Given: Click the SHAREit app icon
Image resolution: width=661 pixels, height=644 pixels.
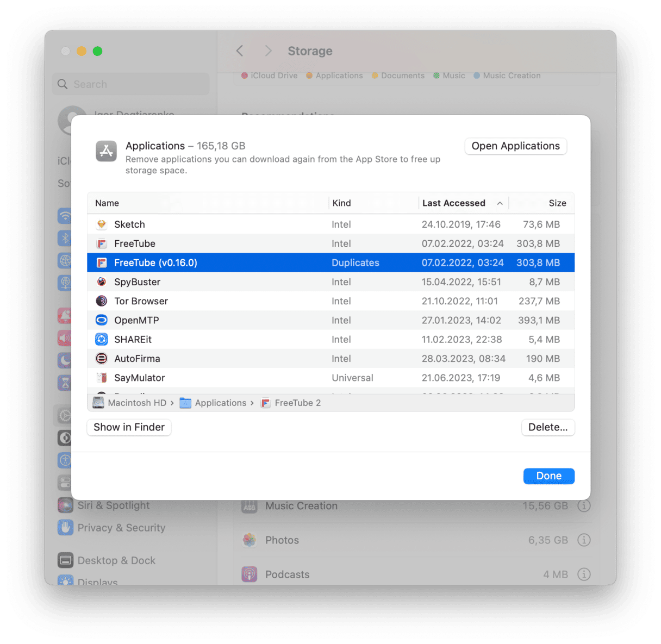Looking at the screenshot, I should [102, 340].
